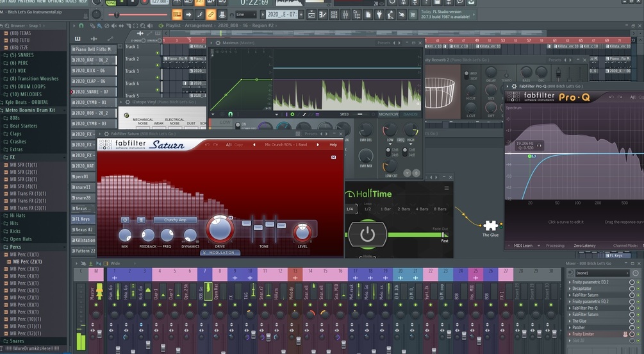Screen dimensions: 644x354
Task: Open the Mixer view from main toolbar
Action: (345, 15)
